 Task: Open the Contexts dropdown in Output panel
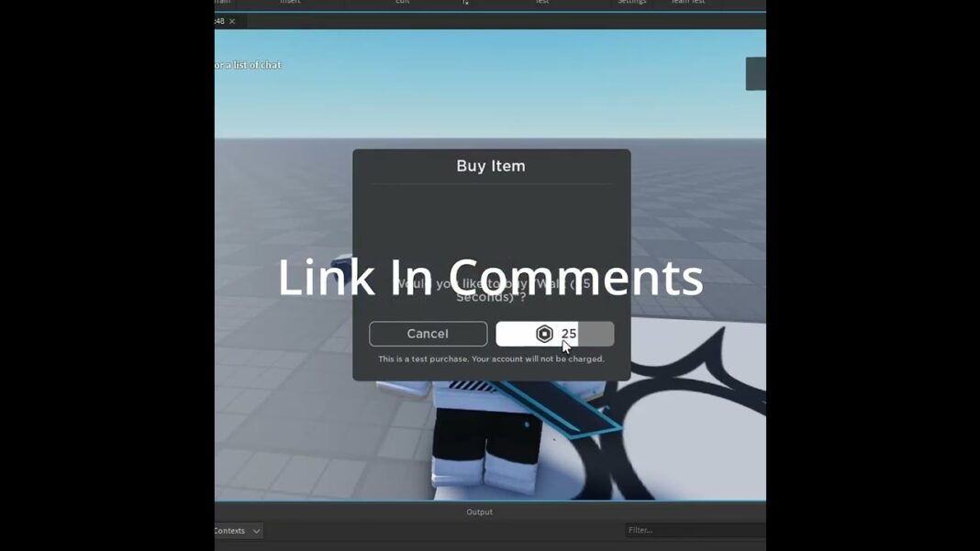(x=239, y=531)
